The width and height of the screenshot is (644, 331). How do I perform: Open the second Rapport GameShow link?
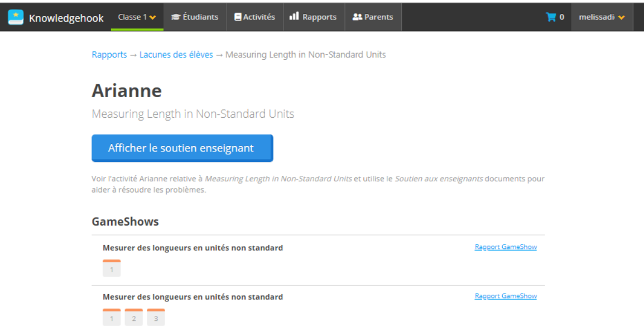[506, 296]
